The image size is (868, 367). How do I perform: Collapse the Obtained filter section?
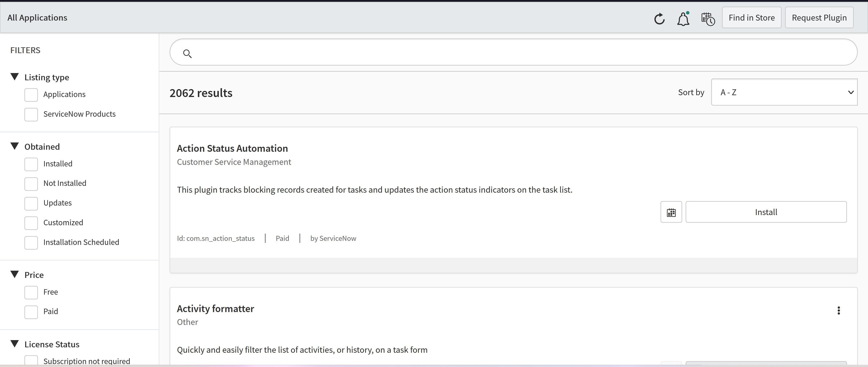pyautogui.click(x=14, y=146)
